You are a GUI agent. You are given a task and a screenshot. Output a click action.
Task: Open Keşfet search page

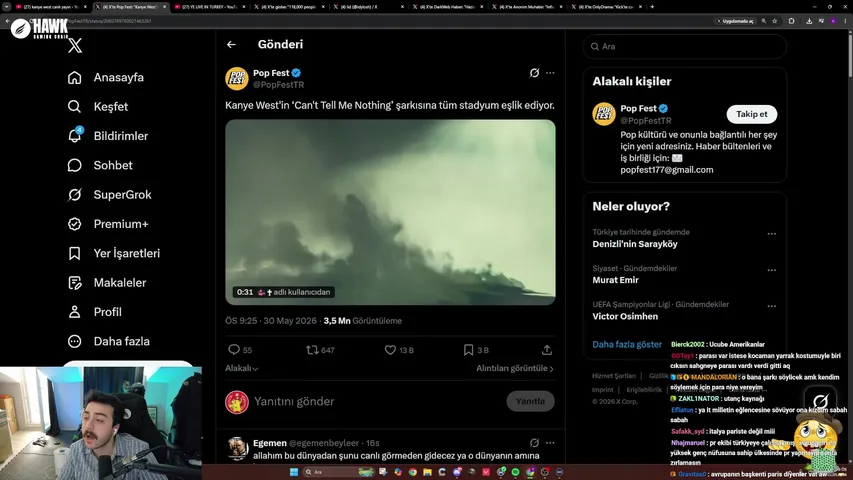pos(98,107)
